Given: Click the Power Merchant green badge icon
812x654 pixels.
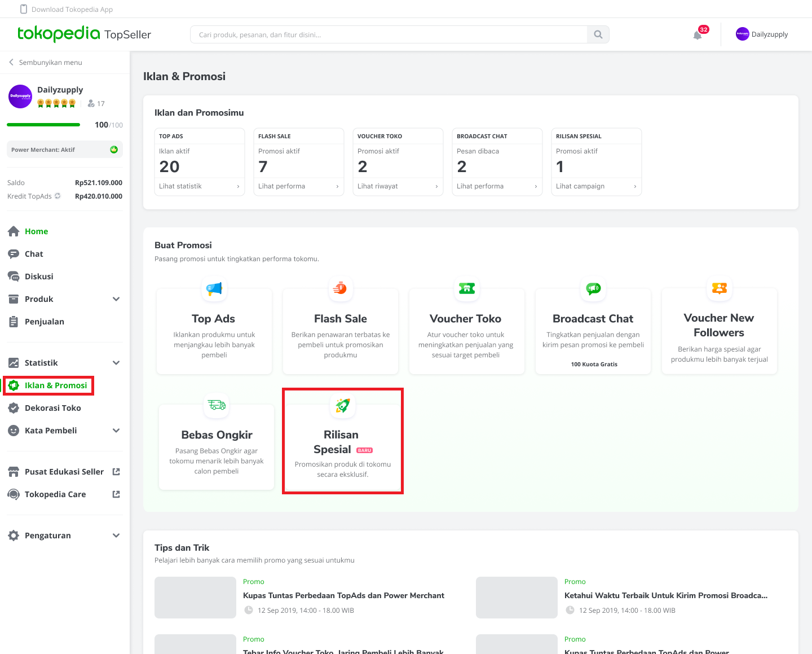Looking at the screenshot, I should click(114, 150).
